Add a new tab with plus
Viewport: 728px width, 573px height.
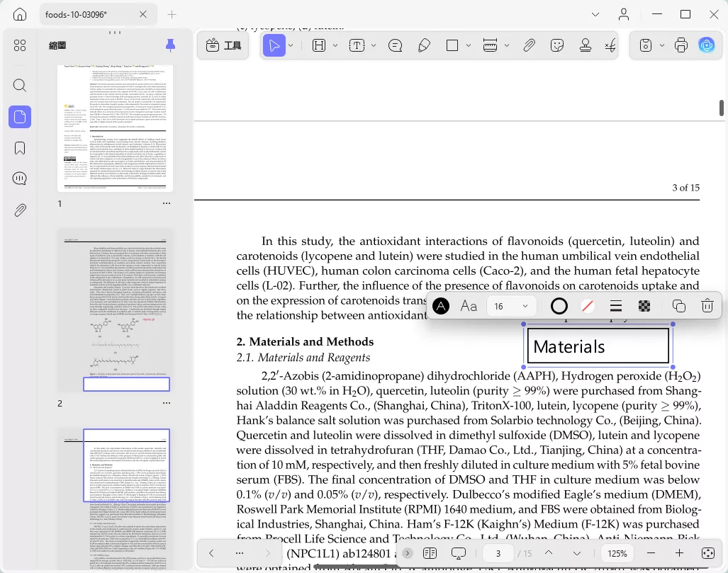pos(172,15)
